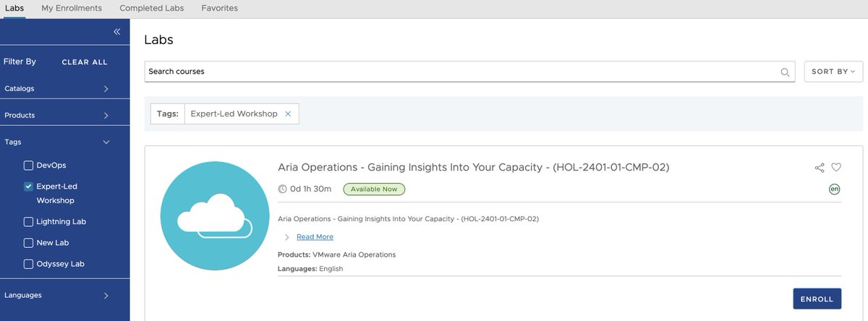Remove the Expert-Led Workshop tag filter
Image resolution: width=868 pixels, height=321 pixels.
point(288,114)
